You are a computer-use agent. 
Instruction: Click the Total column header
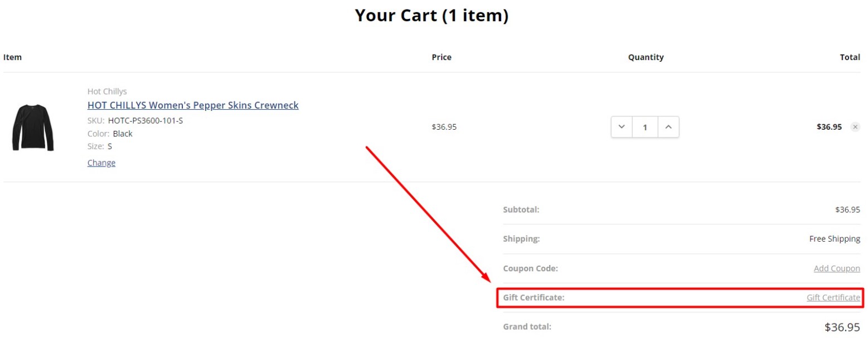(850, 57)
